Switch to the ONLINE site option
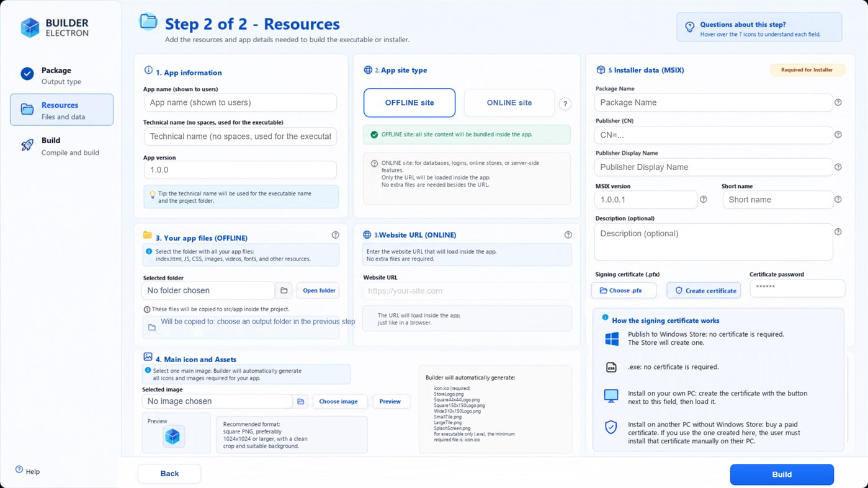The width and height of the screenshot is (868, 488). [509, 103]
